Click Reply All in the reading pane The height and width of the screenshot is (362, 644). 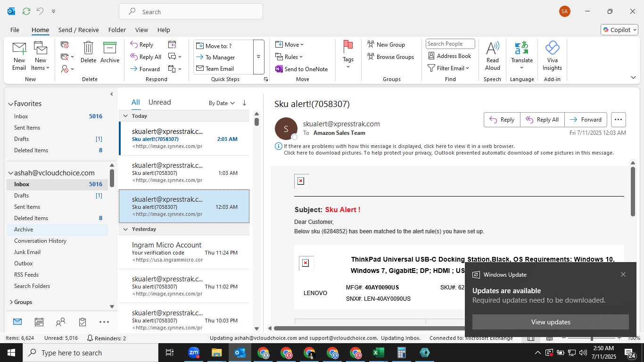[x=542, y=120]
